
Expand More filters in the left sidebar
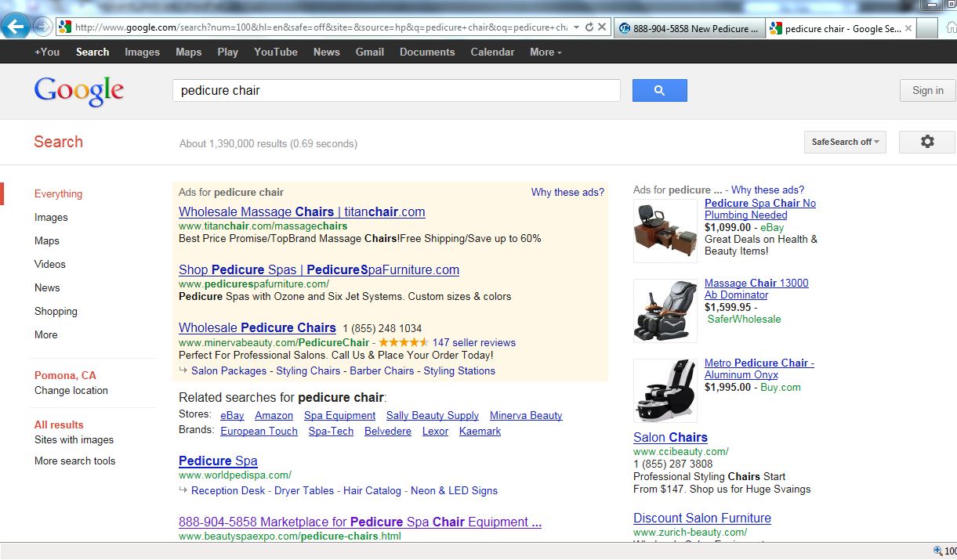[46, 334]
